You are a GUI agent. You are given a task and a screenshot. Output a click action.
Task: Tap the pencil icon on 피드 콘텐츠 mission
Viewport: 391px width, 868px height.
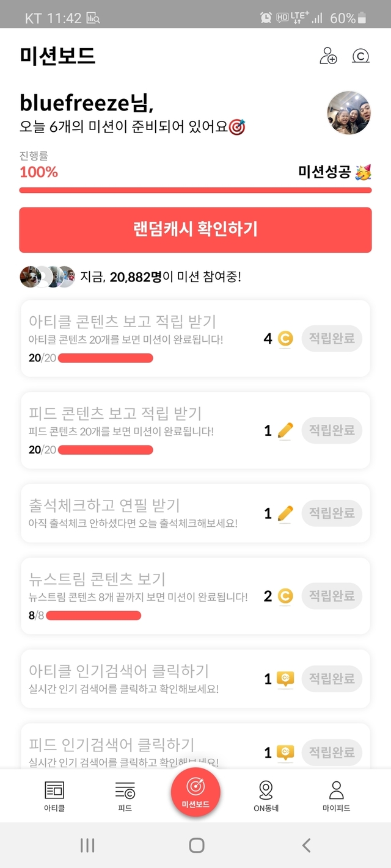[285, 431]
